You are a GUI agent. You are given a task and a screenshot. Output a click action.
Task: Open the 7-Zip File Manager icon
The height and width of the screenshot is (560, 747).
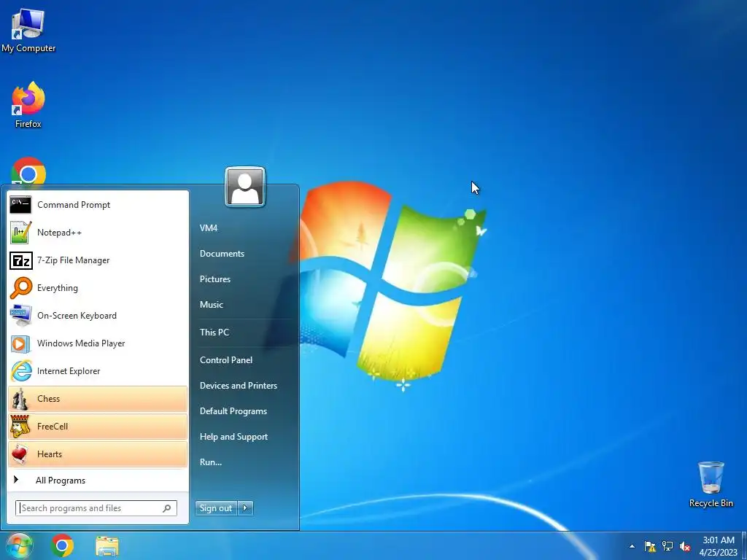pos(20,260)
